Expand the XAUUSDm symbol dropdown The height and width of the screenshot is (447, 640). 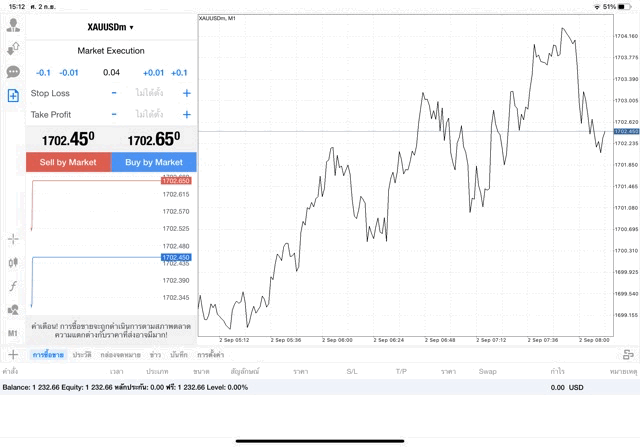[x=110, y=27]
